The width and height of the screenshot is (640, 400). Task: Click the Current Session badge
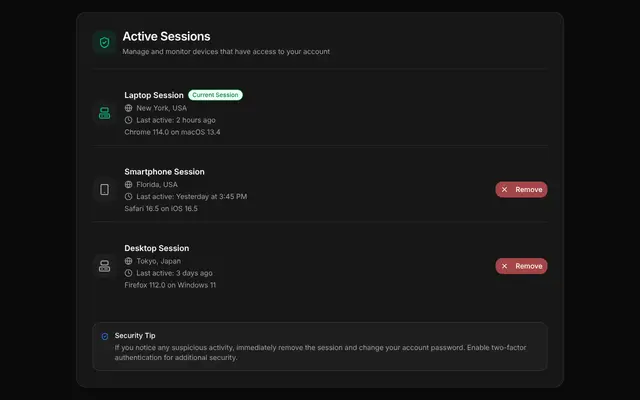point(215,95)
